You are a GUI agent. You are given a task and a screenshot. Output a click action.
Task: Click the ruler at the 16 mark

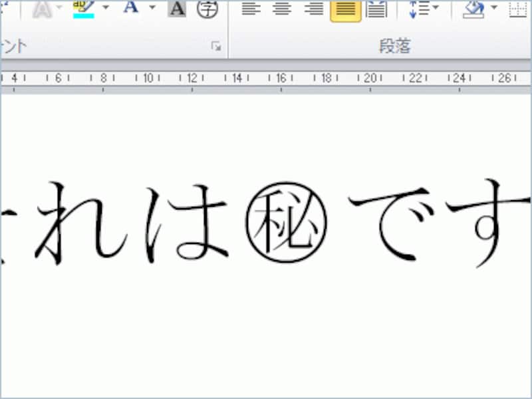(281, 78)
